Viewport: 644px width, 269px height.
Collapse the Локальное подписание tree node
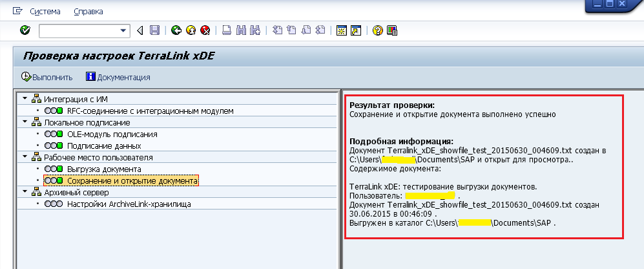pyautogui.click(x=25, y=122)
